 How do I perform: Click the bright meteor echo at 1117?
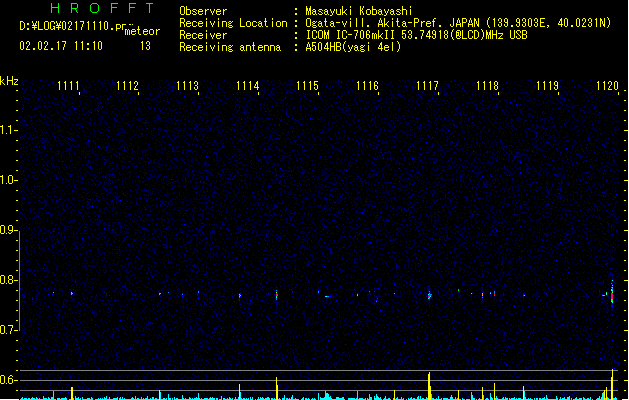click(429, 295)
